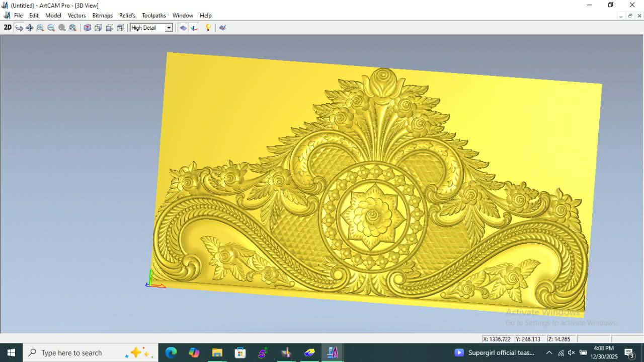
Task: Click the battery tray icon
Action: click(583, 352)
